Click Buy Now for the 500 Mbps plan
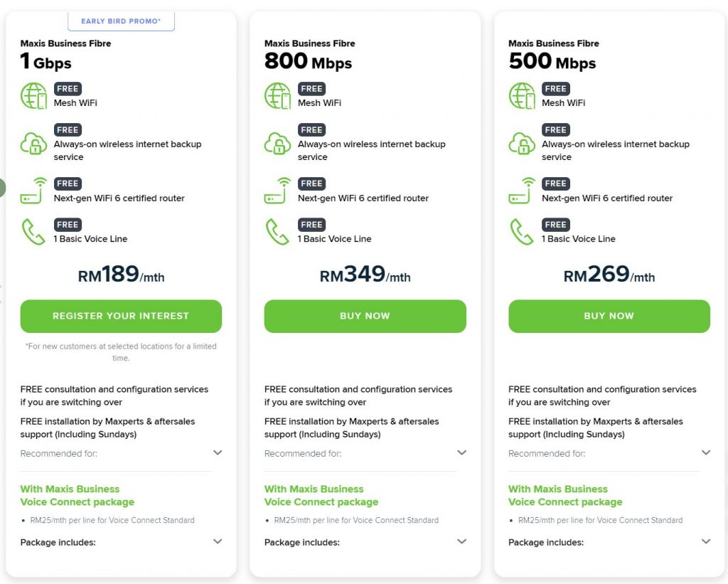This screenshot has width=728, height=584. click(609, 316)
